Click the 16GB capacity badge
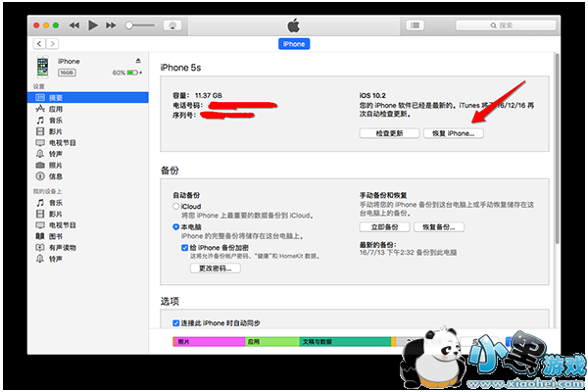The height and width of the screenshot is (392, 588). click(67, 73)
